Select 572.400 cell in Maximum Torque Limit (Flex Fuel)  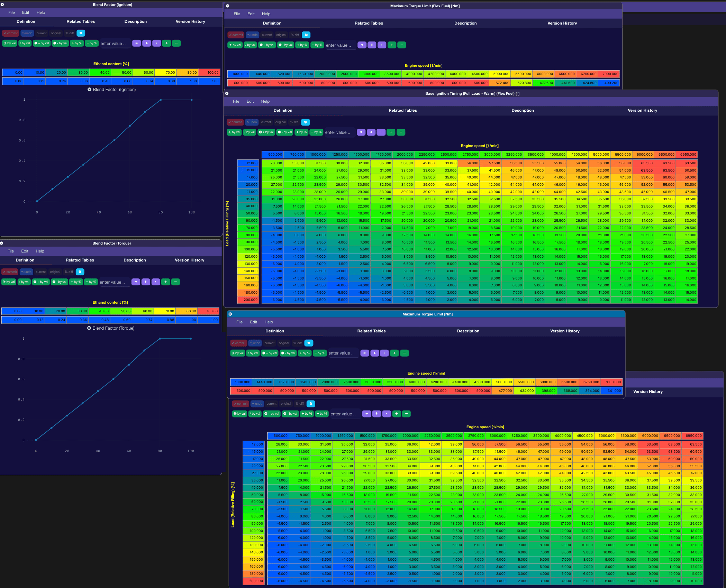pyautogui.click(x=500, y=83)
